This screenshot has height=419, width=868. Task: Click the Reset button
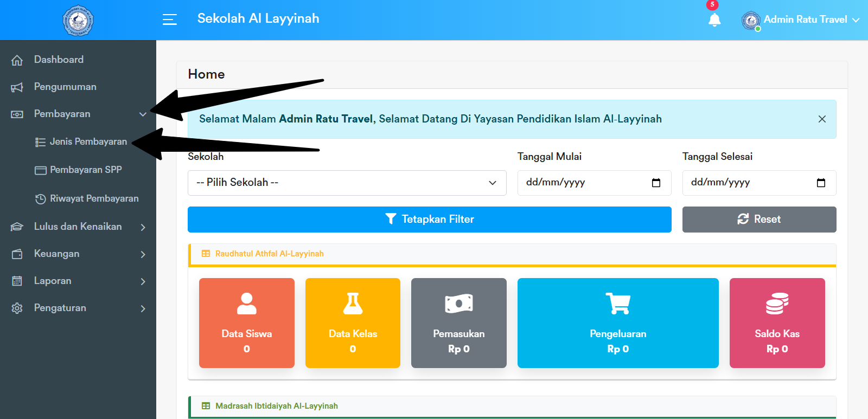click(759, 220)
